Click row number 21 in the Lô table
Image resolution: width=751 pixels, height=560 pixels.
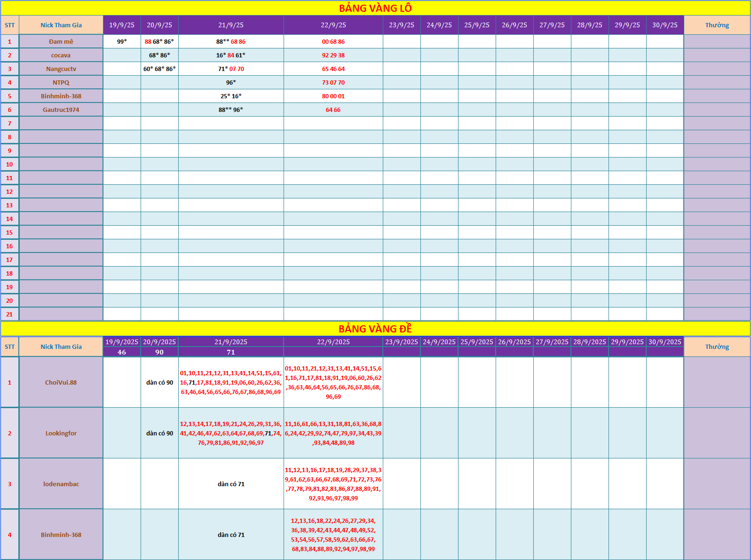coord(9,314)
